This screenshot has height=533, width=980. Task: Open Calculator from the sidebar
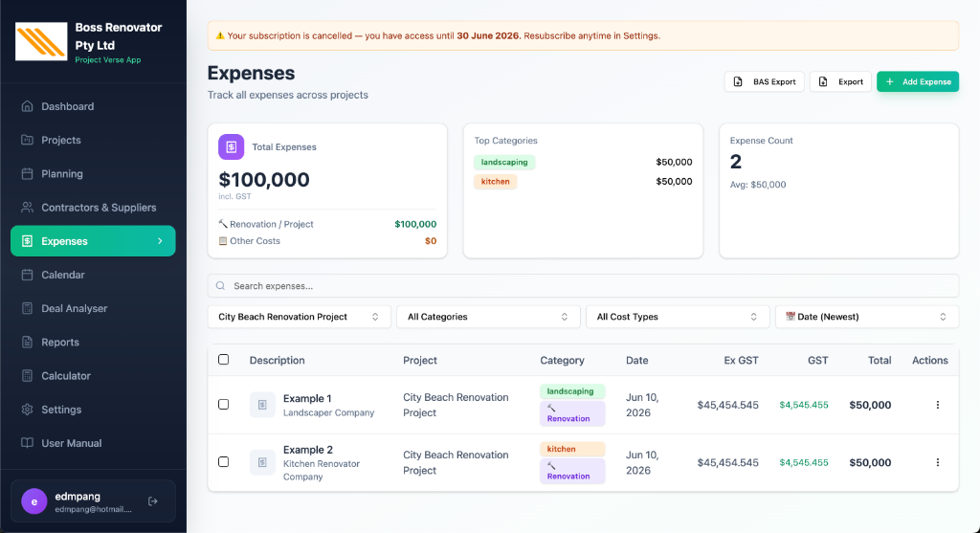click(93, 376)
